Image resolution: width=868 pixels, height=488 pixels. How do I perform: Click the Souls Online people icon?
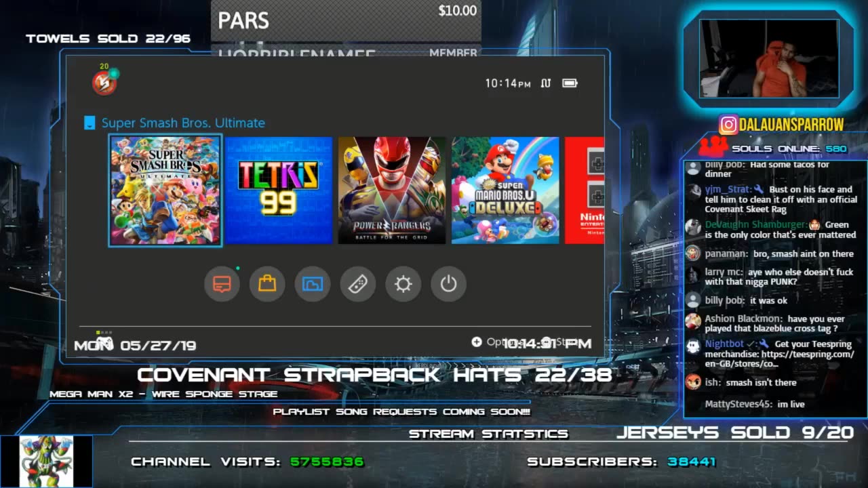[713, 147]
